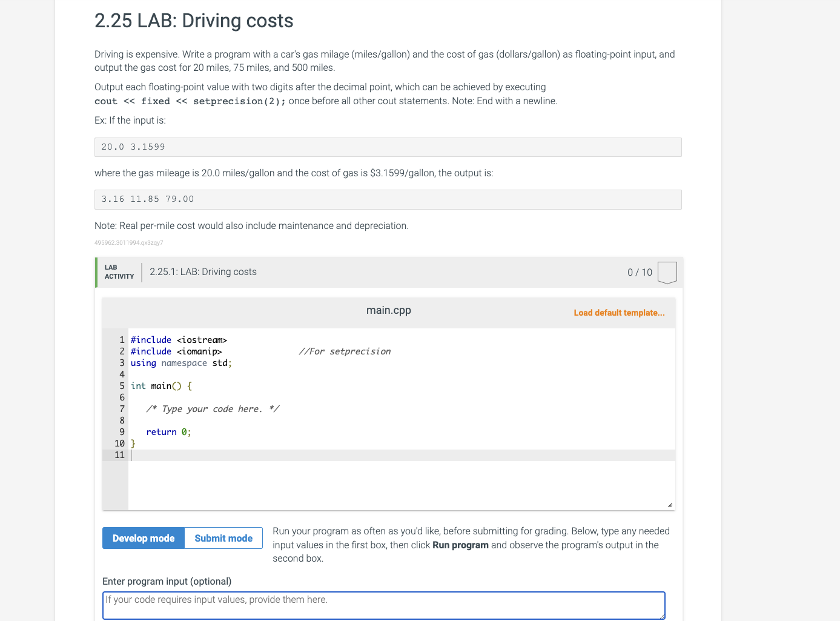
Task: Switch to Submit mode
Action: (x=223, y=538)
